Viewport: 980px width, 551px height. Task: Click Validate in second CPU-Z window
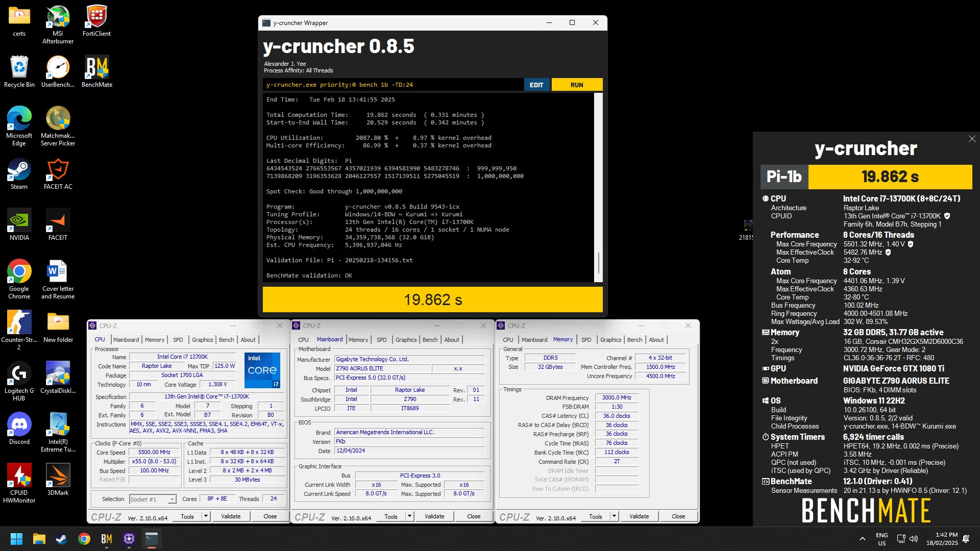pos(434,516)
